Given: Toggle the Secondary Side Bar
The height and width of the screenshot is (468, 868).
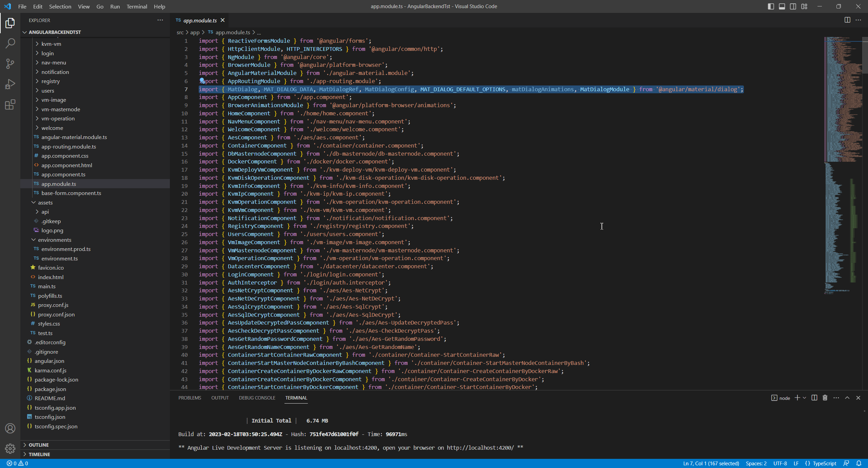Looking at the screenshot, I should pos(793,6).
